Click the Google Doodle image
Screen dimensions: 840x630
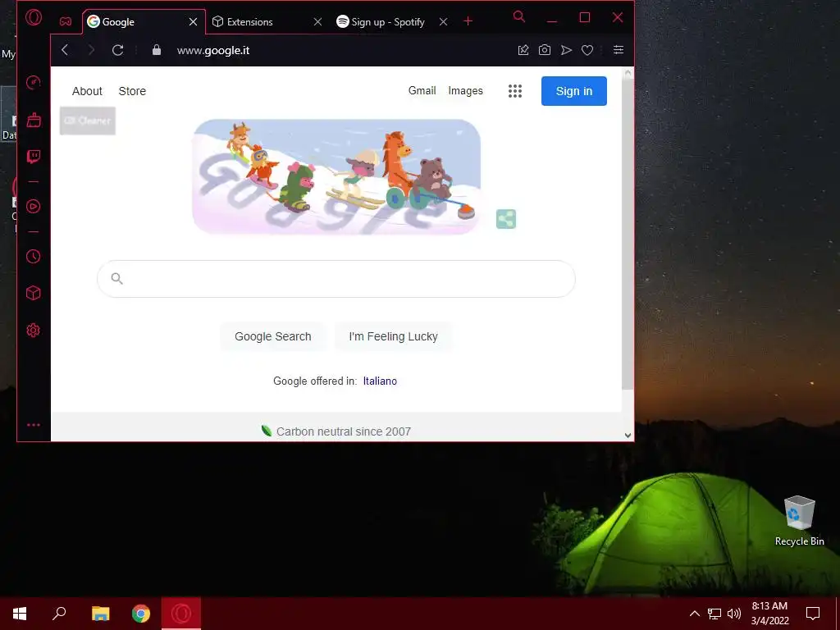[336, 177]
